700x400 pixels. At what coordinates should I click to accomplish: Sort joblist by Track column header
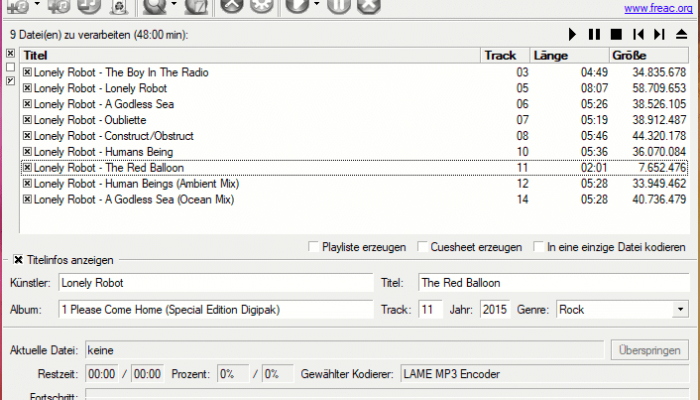point(505,55)
